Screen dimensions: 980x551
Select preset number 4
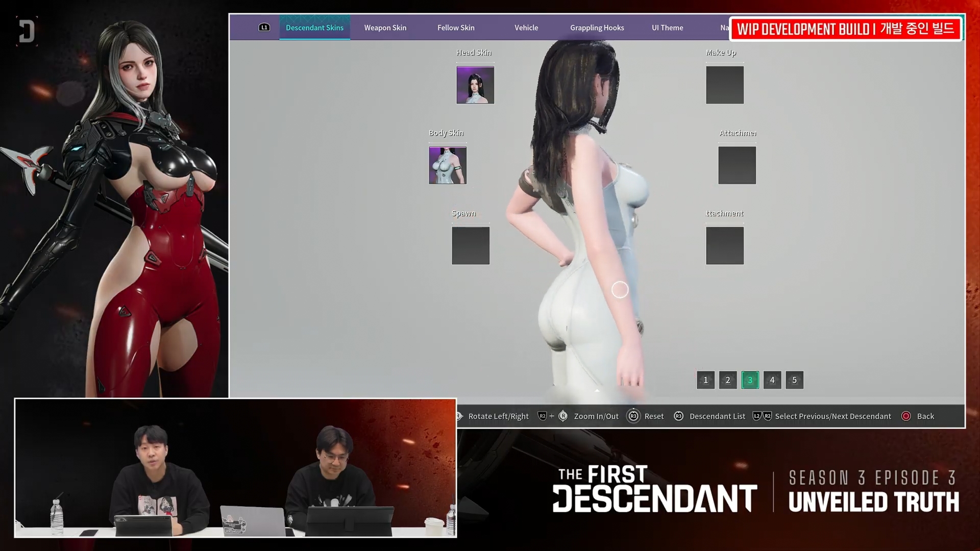(772, 380)
